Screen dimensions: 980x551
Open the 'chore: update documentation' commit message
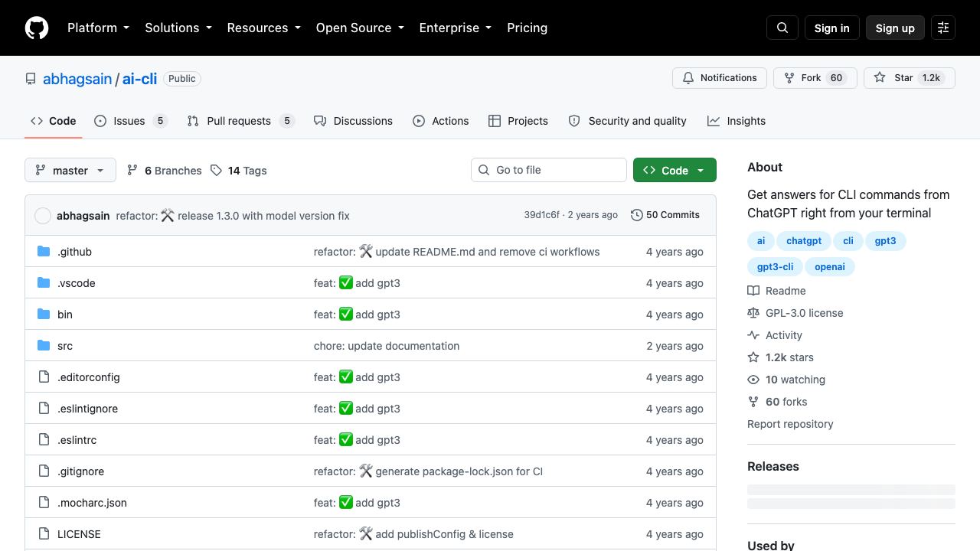(387, 346)
